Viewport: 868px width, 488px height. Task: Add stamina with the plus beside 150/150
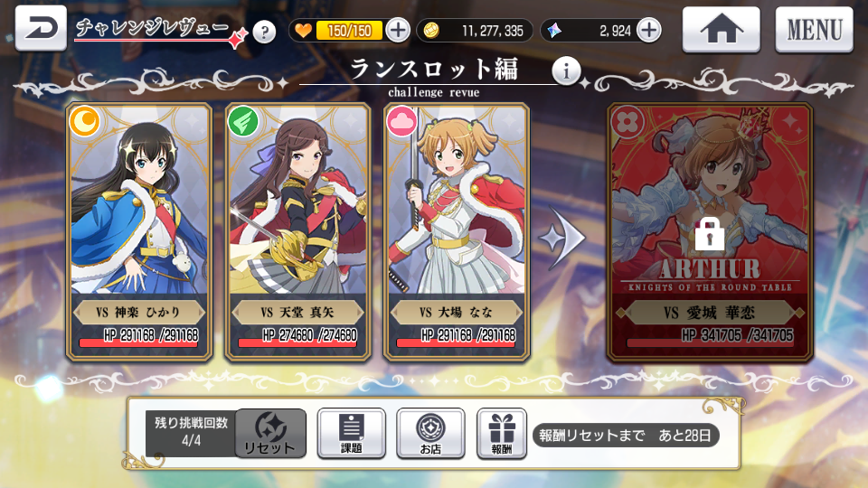pyautogui.click(x=398, y=30)
